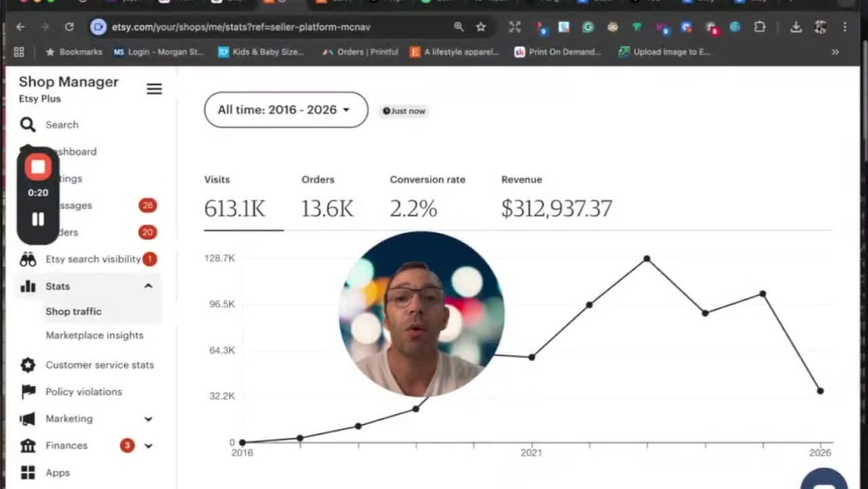Click the Marketing megaphone icon
Screen dimensions: 868x489
28,419
